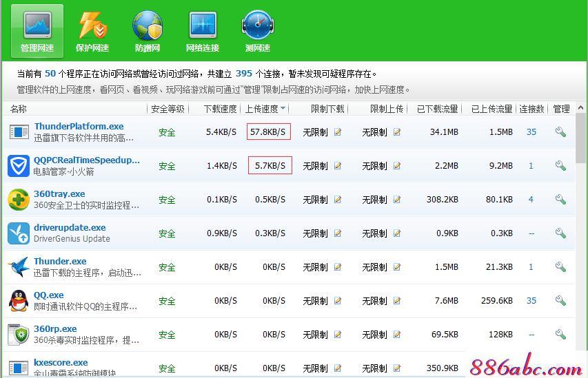Edit upload limit for Thunder.exe
Image resolution: width=588 pixels, height=378 pixels.
pos(397,266)
